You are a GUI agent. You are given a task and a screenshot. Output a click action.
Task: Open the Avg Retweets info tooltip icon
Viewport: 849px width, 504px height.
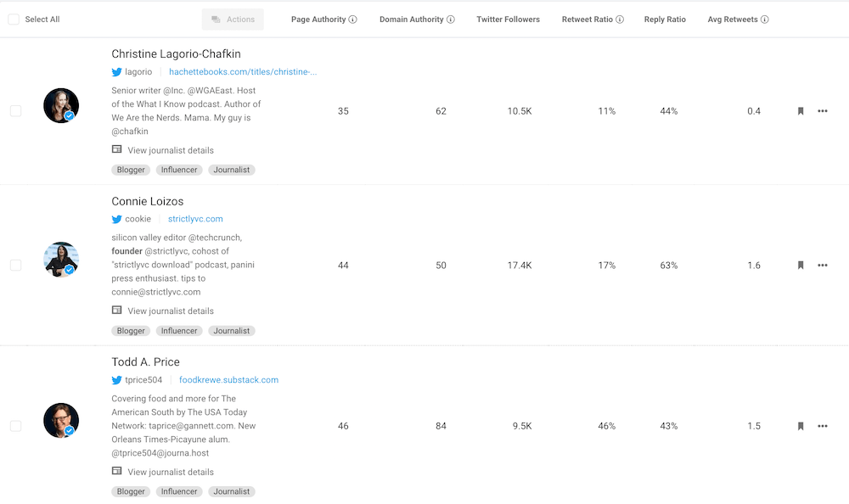click(764, 19)
